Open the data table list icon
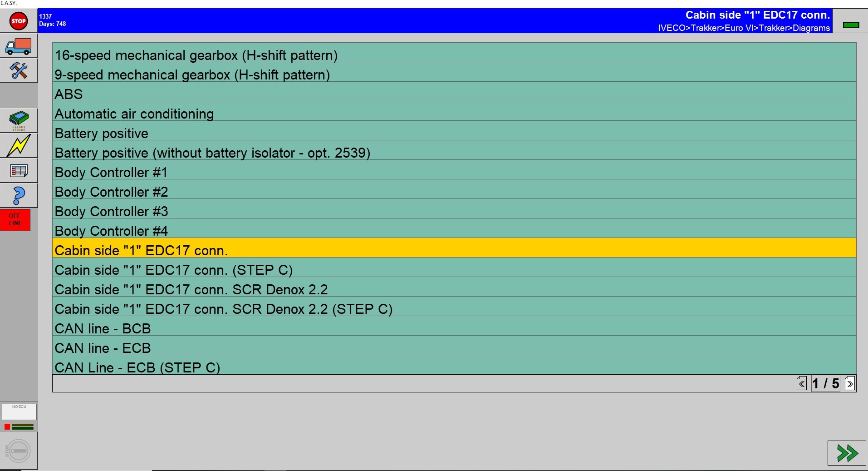The width and height of the screenshot is (868, 471). (19, 171)
